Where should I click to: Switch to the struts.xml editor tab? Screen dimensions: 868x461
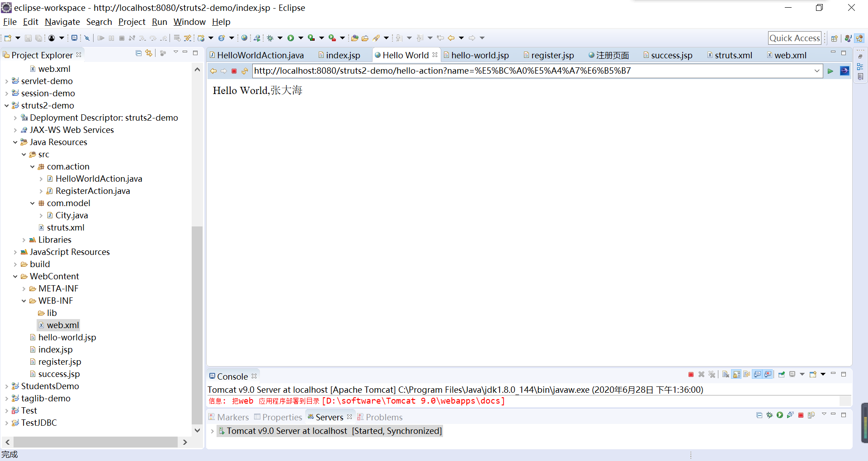pos(733,55)
